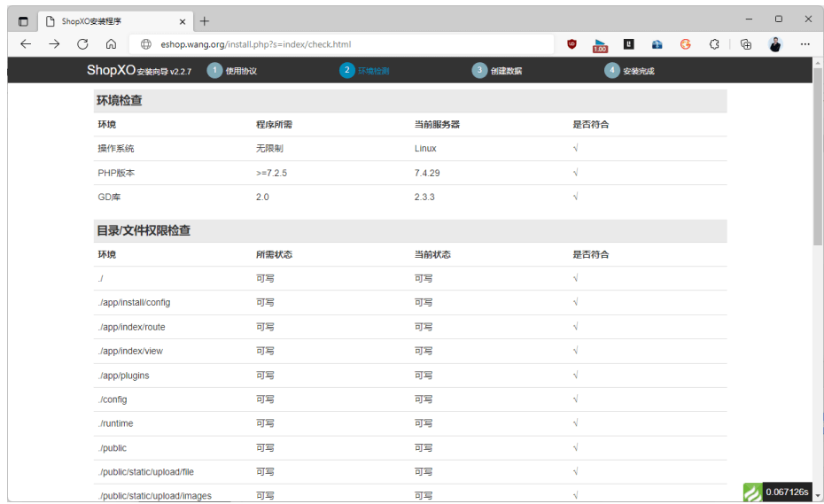
Task: Click the 环境检查 section heading
Action: pos(120,100)
